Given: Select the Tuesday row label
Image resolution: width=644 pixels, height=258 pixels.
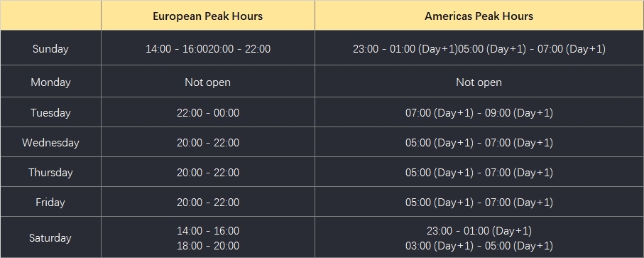Looking at the screenshot, I should [50, 112].
